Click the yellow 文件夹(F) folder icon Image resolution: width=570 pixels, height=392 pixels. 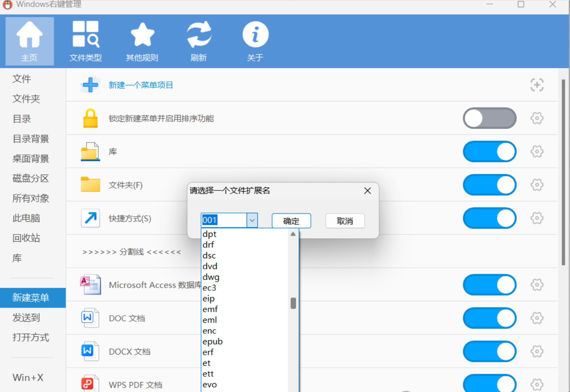[91, 185]
